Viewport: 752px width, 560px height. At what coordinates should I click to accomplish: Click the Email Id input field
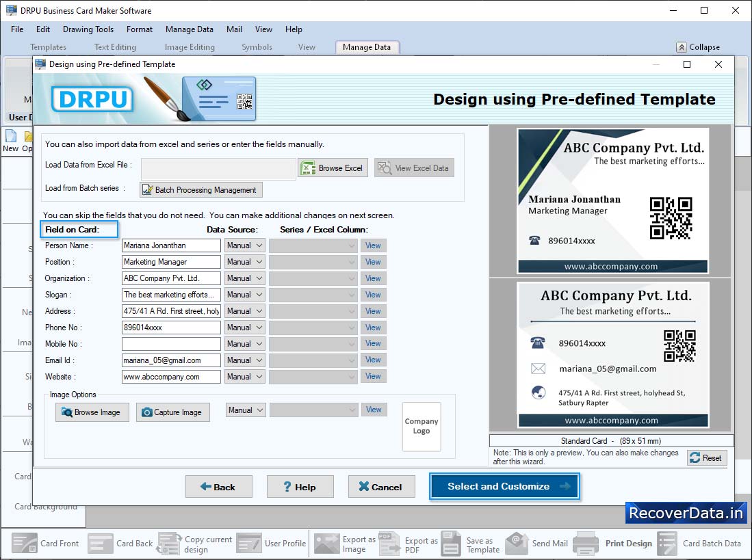171,360
